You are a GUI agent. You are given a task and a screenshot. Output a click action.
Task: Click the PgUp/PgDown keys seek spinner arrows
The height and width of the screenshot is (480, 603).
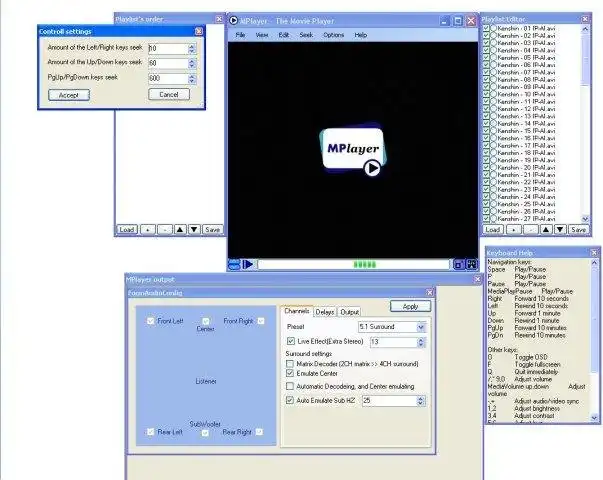tap(192, 78)
